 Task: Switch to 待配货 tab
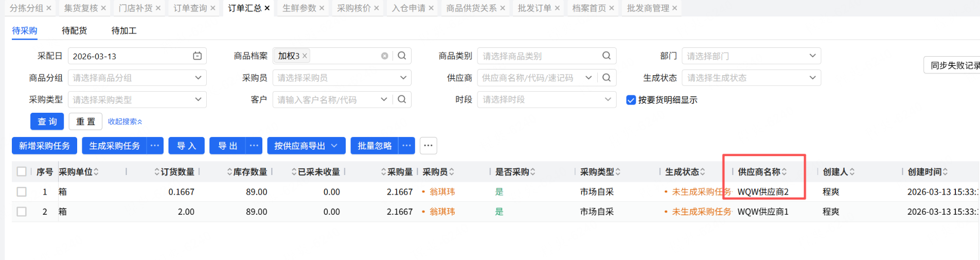click(74, 31)
